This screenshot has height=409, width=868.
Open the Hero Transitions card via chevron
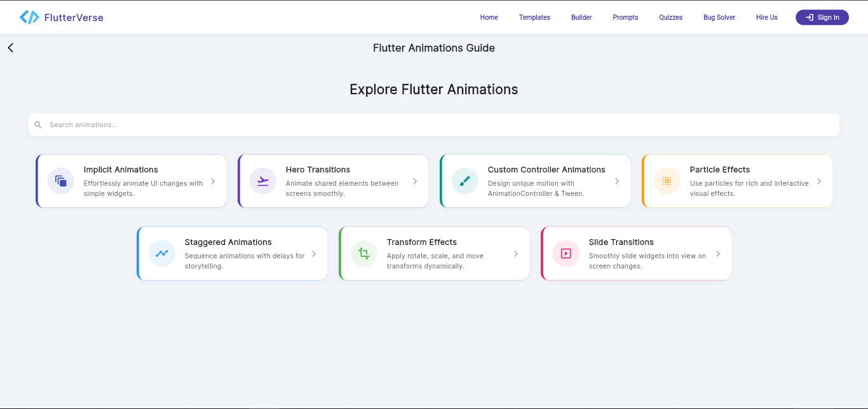point(414,181)
